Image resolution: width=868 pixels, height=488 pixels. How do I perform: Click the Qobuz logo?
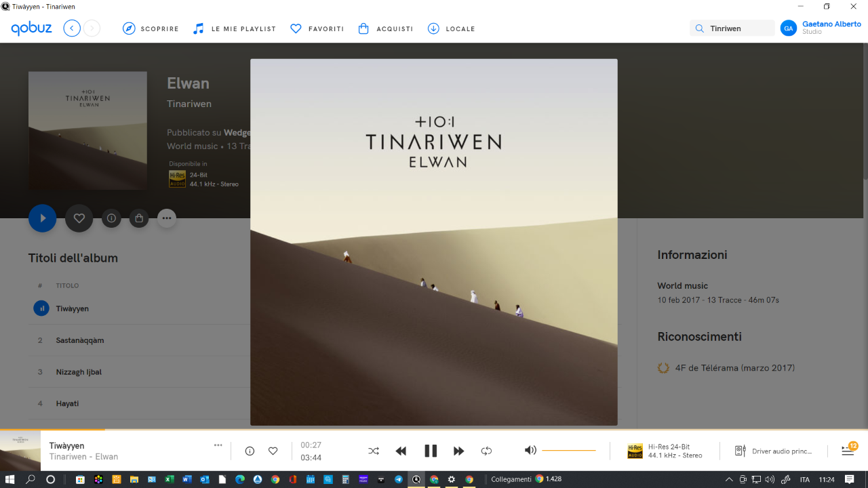pos(31,28)
